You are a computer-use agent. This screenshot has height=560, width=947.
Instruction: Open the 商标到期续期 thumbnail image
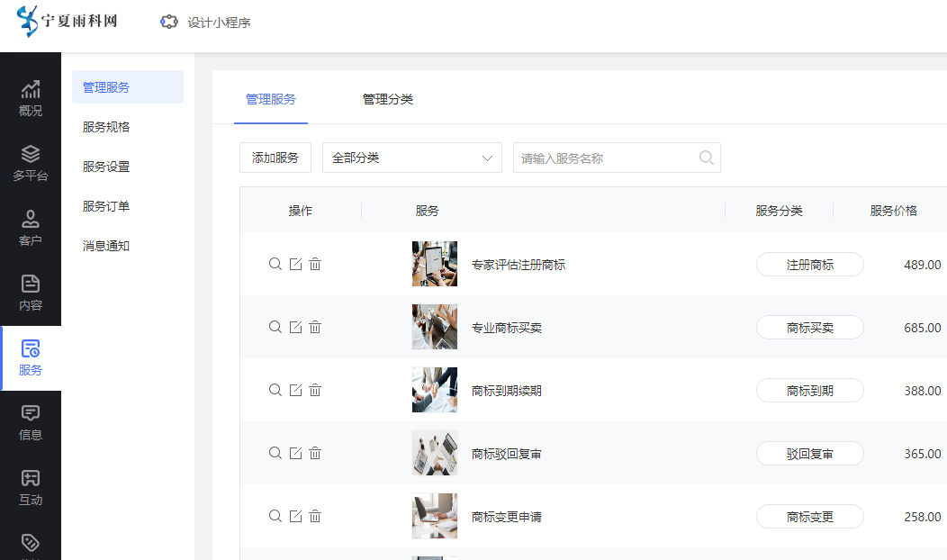(x=435, y=390)
